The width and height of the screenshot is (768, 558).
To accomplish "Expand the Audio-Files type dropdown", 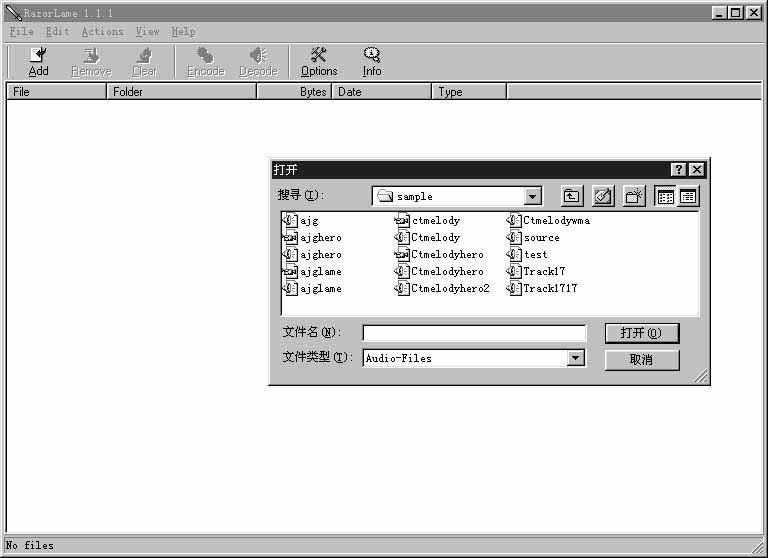I will coord(576,358).
